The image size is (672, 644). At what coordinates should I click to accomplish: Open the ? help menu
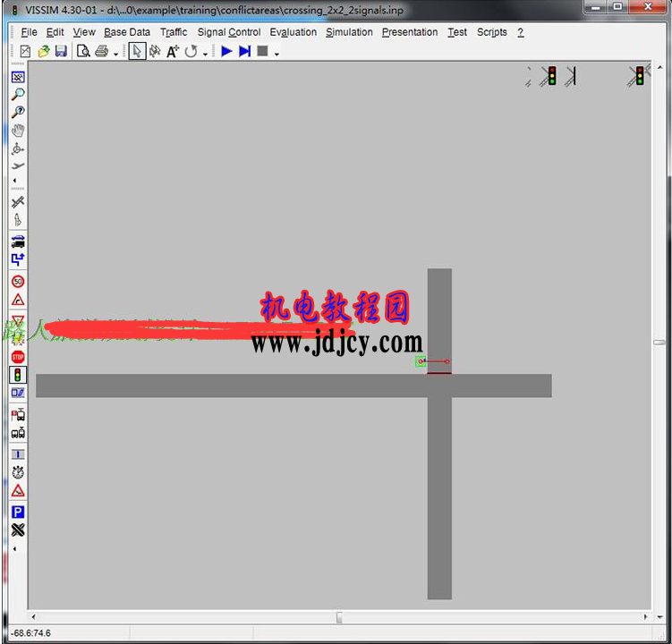click(x=520, y=32)
